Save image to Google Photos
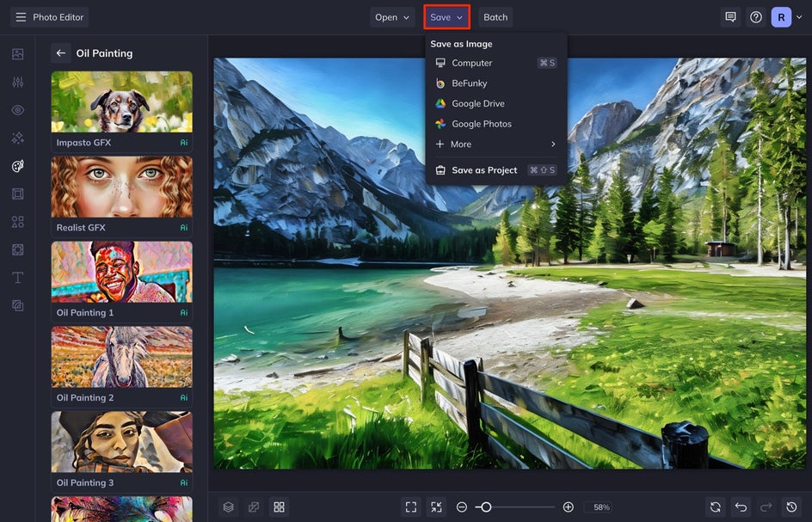The height and width of the screenshot is (522, 812). click(x=496, y=124)
